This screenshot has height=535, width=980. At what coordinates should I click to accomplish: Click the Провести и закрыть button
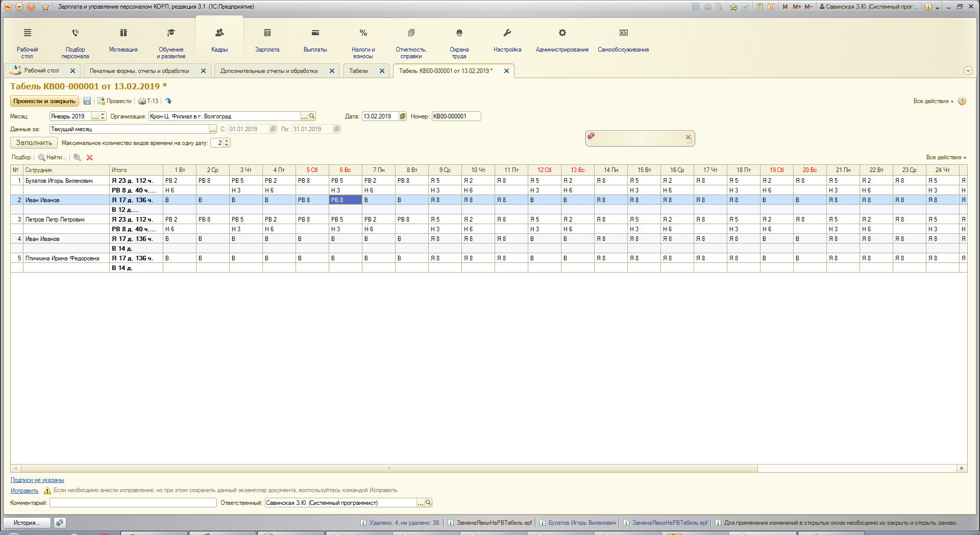(44, 101)
